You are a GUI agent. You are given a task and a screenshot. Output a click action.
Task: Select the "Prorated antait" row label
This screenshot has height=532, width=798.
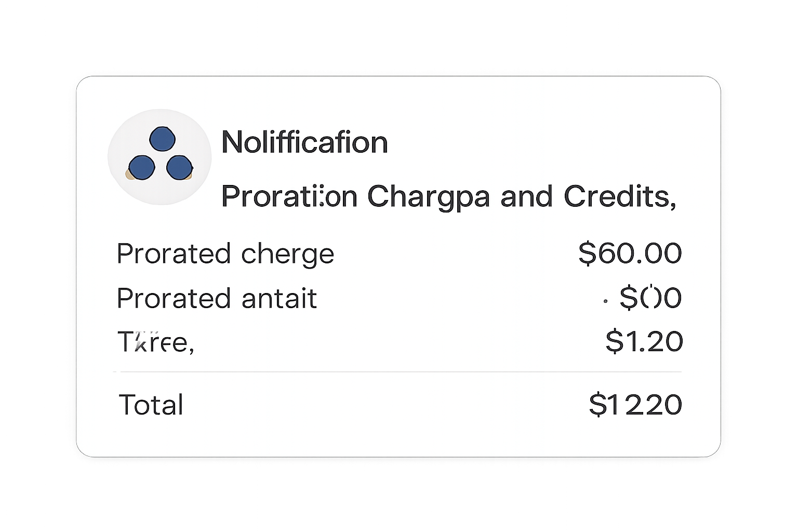217,299
